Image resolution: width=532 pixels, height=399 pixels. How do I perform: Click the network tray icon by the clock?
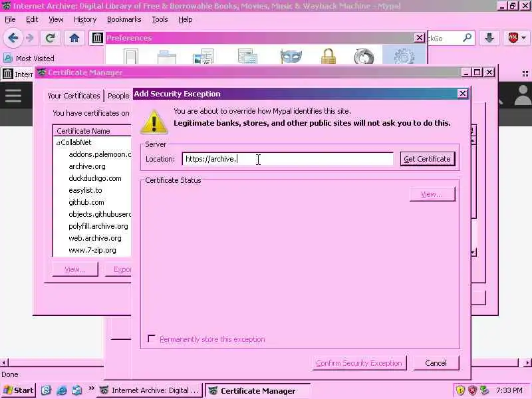(x=485, y=390)
